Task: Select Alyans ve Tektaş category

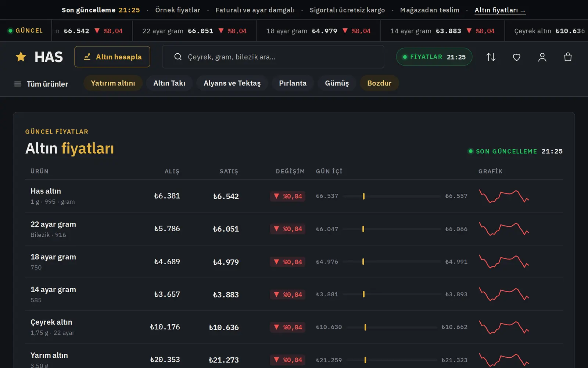Action: click(x=232, y=83)
